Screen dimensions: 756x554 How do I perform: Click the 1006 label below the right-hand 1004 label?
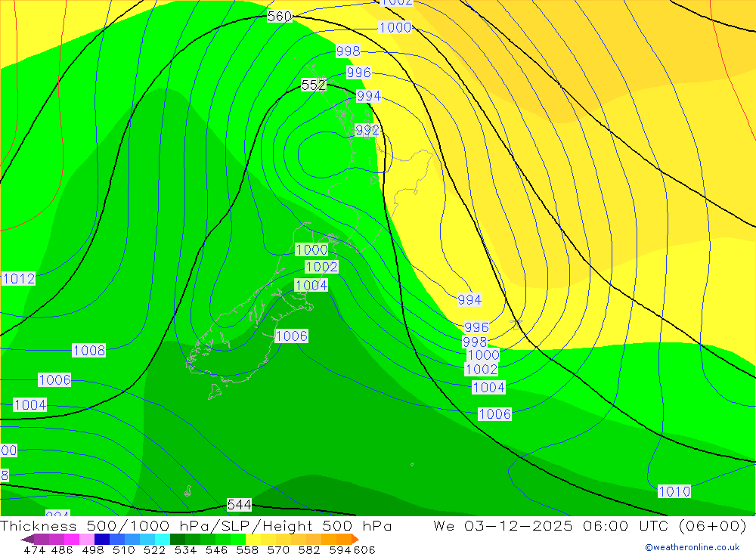(494, 413)
